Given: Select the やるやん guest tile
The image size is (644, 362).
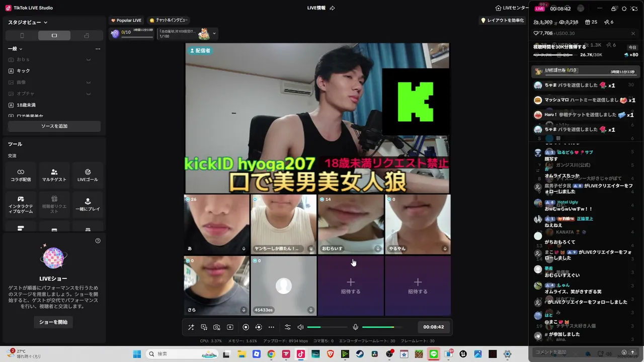Looking at the screenshot, I should (x=418, y=224).
